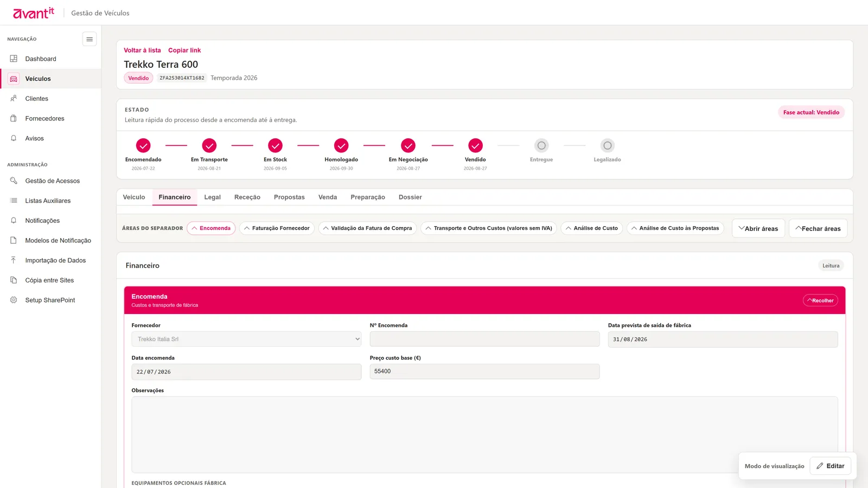Viewport: 868px width, 488px height.
Task: Collapse Encomenda section with Recolher
Action: pyautogui.click(x=820, y=300)
